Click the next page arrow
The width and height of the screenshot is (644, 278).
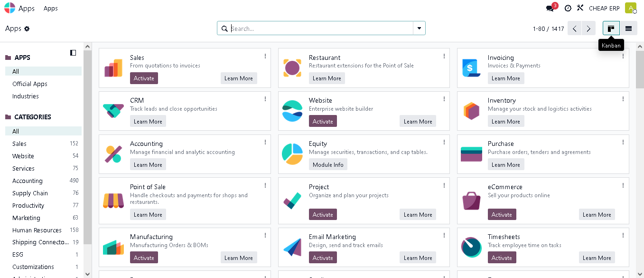[588, 29]
